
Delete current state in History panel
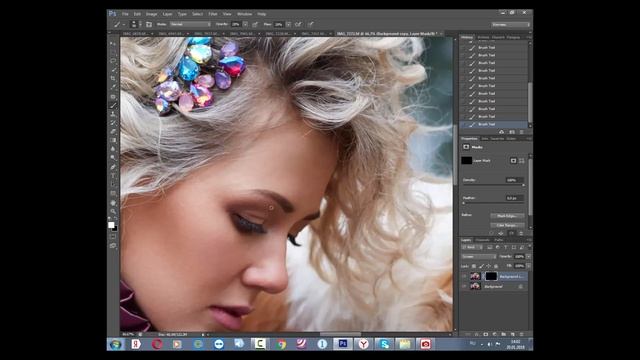[x=521, y=132]
